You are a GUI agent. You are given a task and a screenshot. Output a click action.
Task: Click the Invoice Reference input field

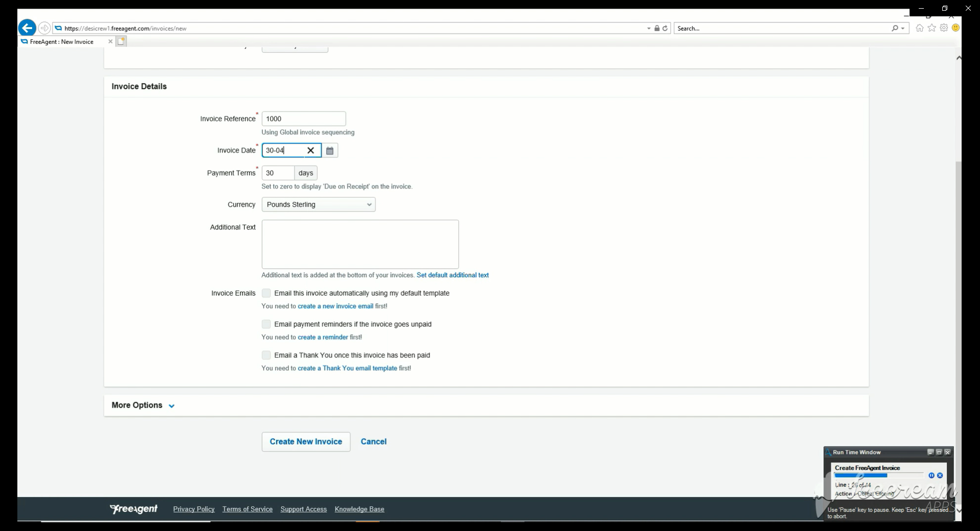click(304, 119)
